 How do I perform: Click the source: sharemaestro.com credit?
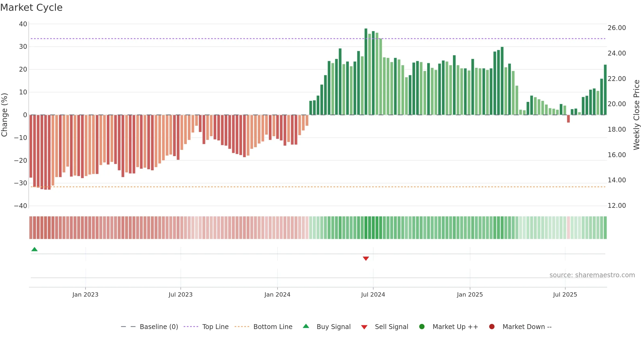592,275
